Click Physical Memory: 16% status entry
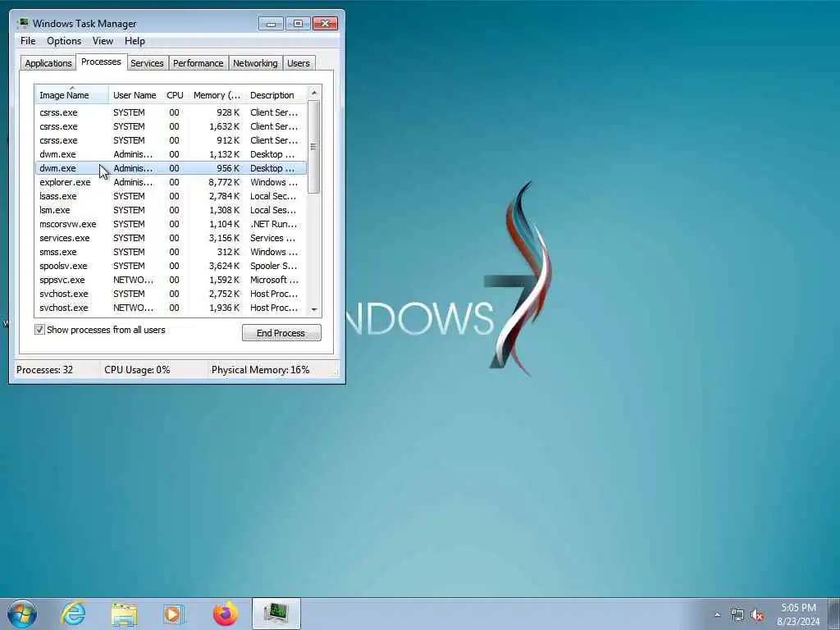The image size is (840, 630). point(260,370)
